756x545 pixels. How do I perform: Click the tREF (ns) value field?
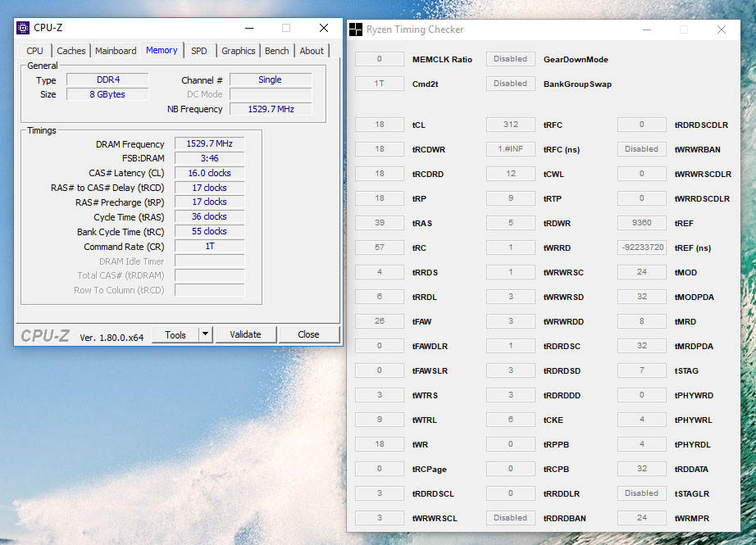point(642,248)
